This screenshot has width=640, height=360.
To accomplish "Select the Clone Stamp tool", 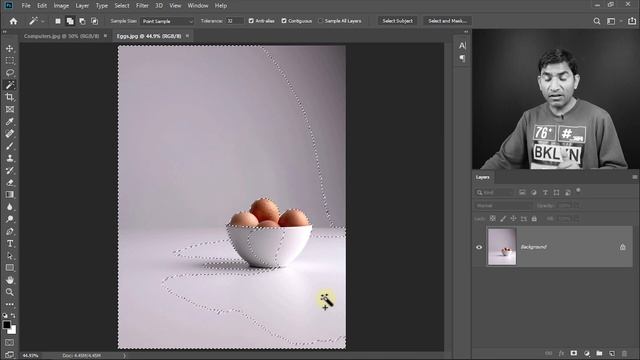I will (x=10, y=158).
